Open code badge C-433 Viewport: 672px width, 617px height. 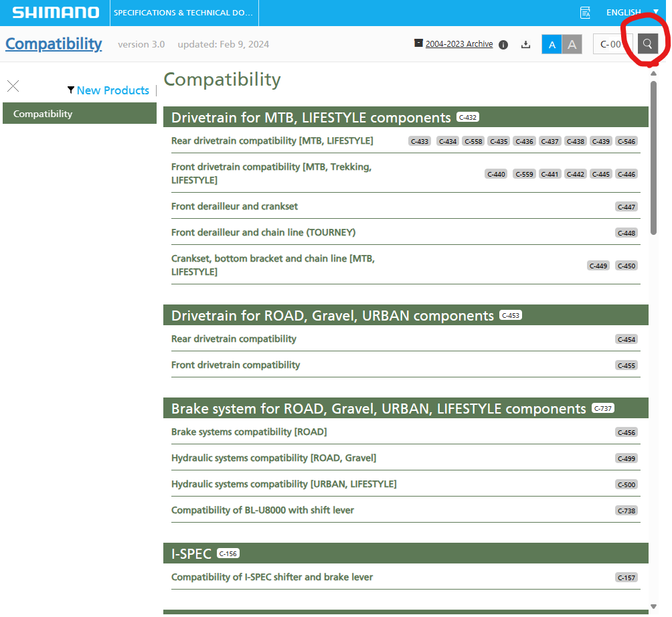(x=420, y=141)
